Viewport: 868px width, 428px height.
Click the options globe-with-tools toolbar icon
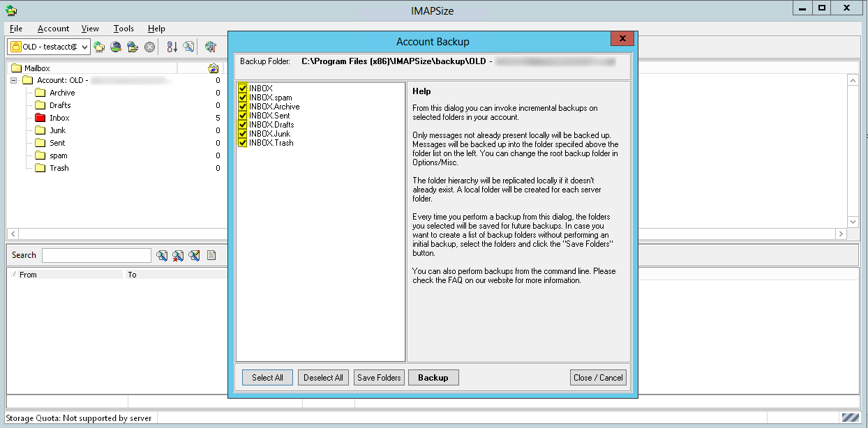click(210, 47)
